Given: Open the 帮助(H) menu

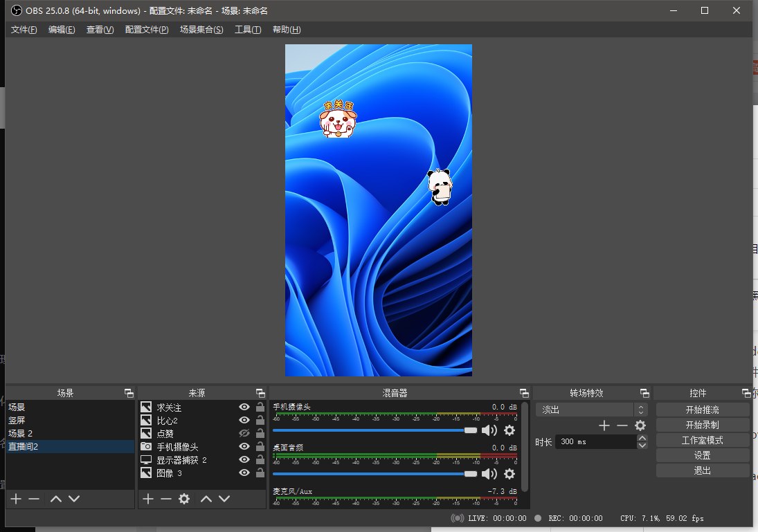Looking at the screenshot, I should pos(286,30).
